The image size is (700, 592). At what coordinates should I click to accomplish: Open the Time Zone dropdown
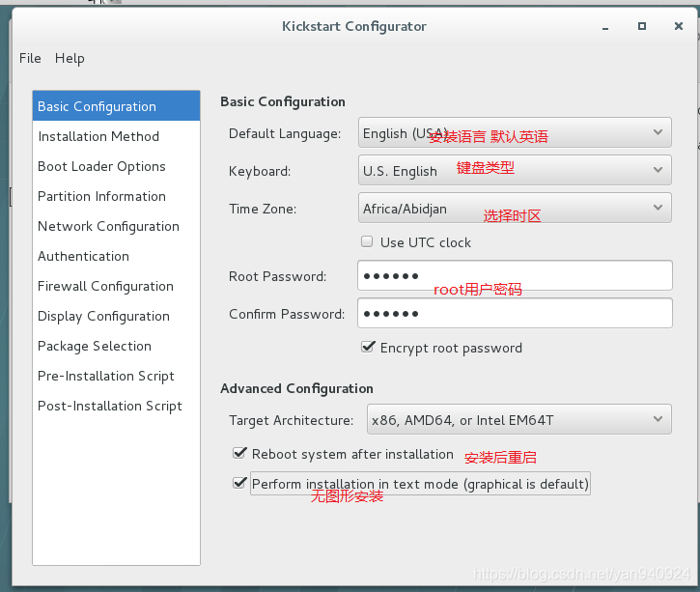tap(515, 208)
